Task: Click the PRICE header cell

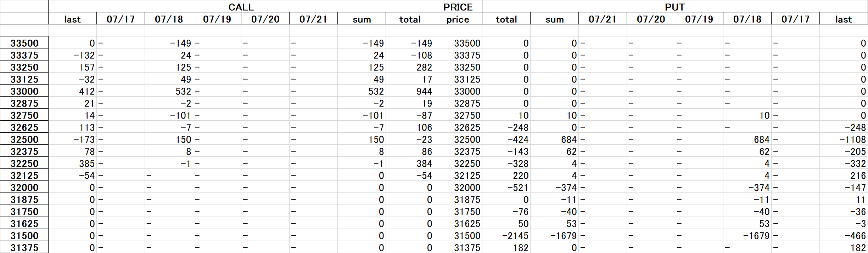Action: (x=458, y=7)
